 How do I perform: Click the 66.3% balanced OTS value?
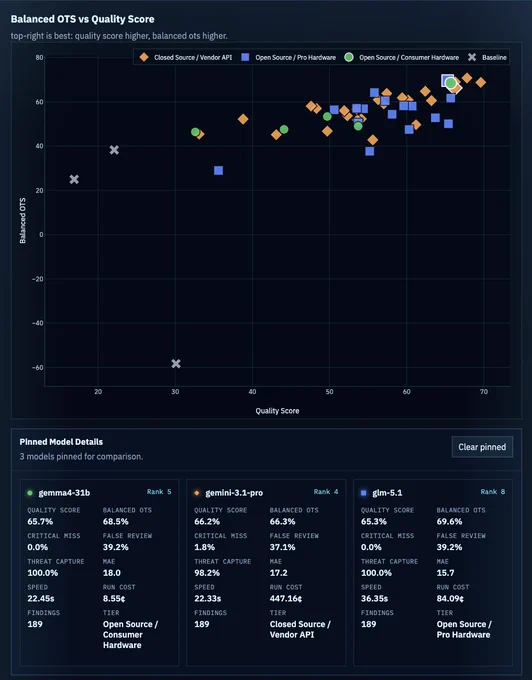click(x=283, y=521)
